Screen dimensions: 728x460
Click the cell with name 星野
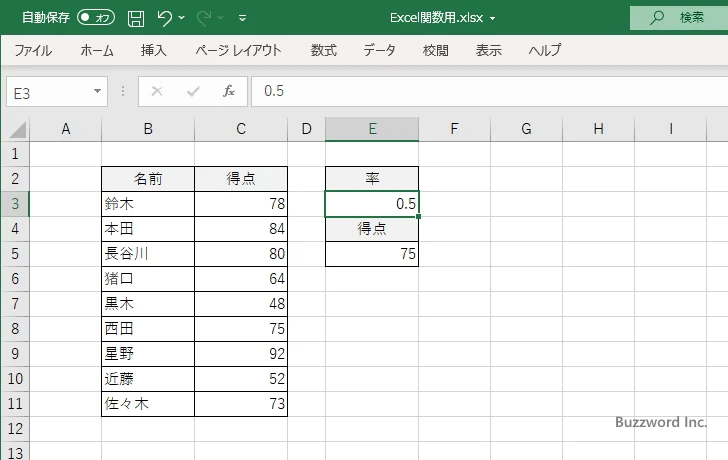click(x=148, y=354)
